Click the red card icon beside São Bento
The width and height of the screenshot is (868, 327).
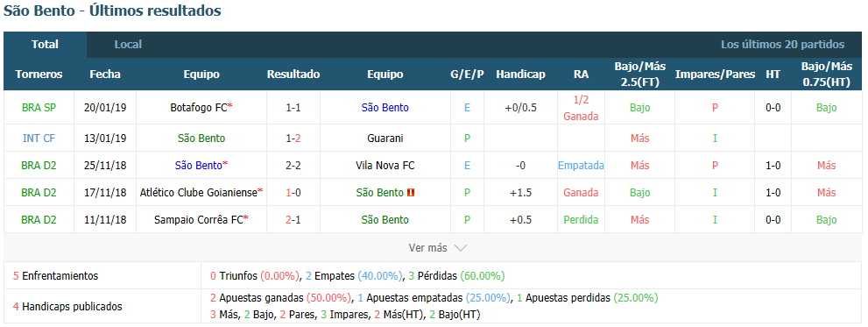pyautogui.click(x=410, y=193)
